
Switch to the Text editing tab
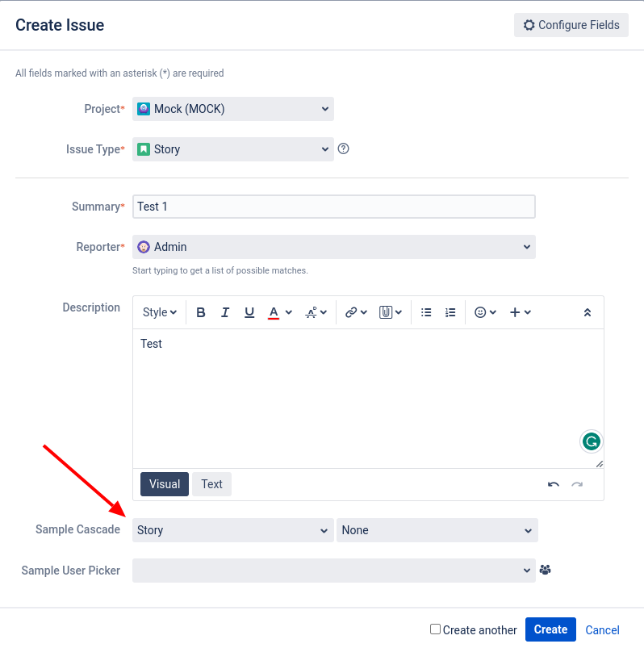(x=211, y=484)
